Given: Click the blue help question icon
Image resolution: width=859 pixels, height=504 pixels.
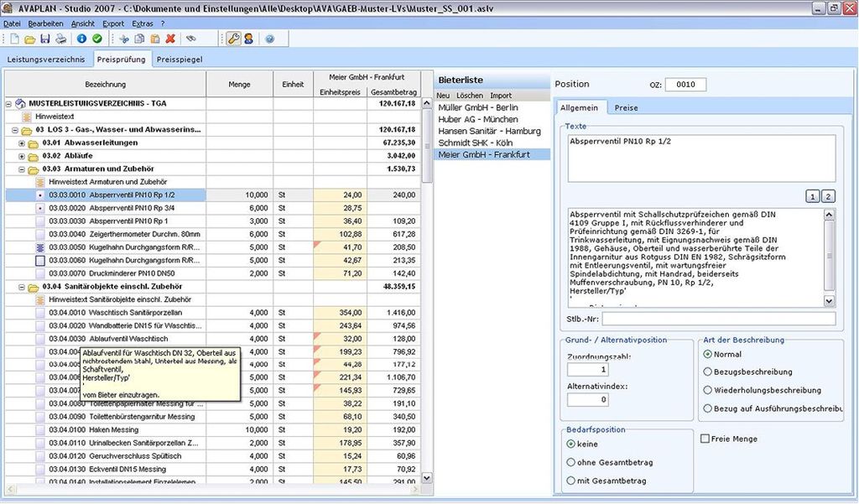Looking at the screenshot, I should (269, 39).
